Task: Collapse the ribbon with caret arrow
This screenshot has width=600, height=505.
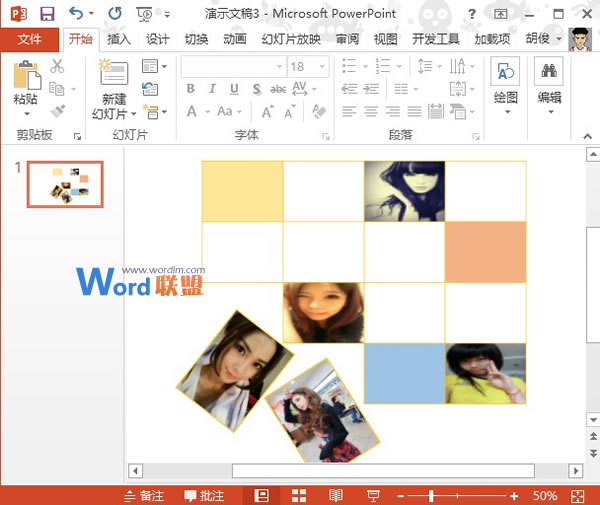Action: (x=588, y=136)
